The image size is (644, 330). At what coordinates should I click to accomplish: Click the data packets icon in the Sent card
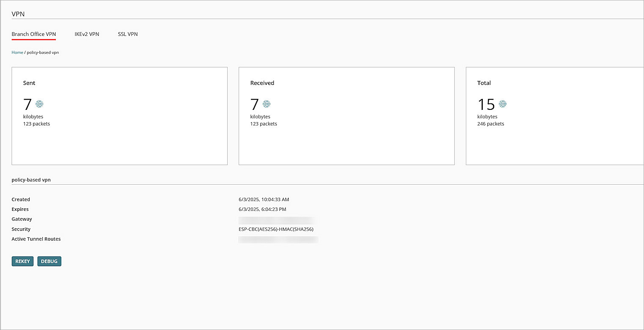39,104
